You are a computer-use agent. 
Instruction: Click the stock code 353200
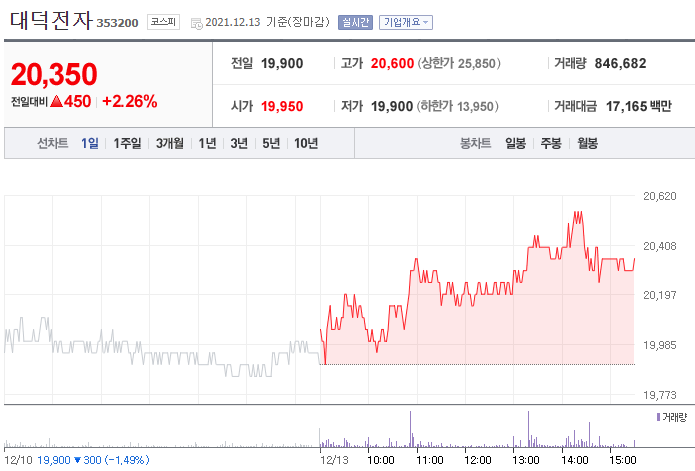[117, 23]
